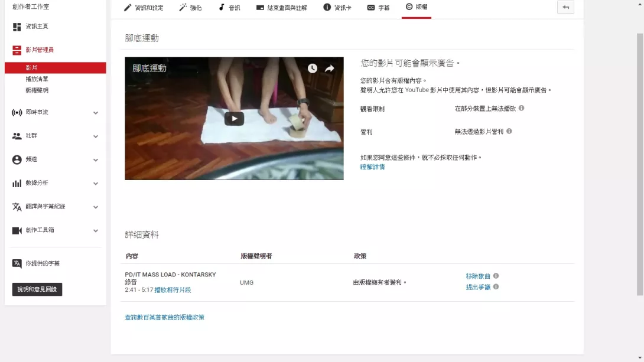
Task: Switch to the 強化 enhancements tab
Action: [190, 8]
